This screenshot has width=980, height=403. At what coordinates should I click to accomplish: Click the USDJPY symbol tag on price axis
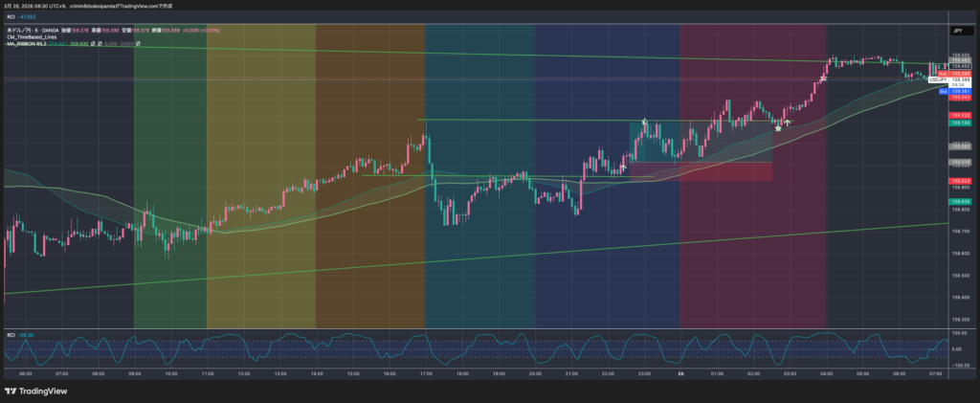933,80
